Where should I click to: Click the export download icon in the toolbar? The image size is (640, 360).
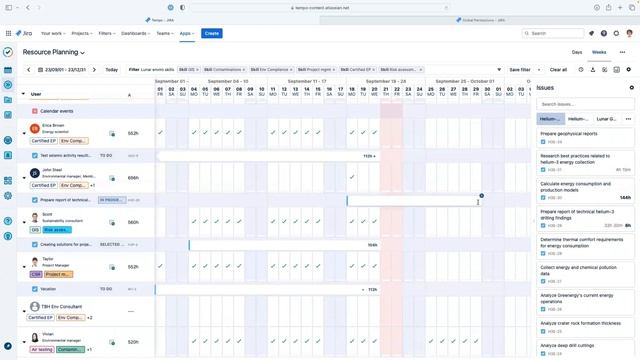pyautogui.click(x=593, y=70)
